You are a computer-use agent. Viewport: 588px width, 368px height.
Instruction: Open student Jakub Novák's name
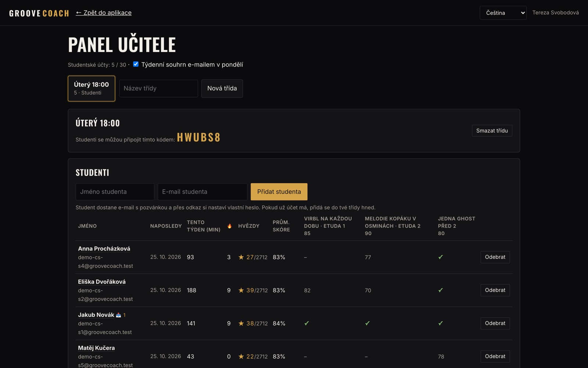pos(96,315)
